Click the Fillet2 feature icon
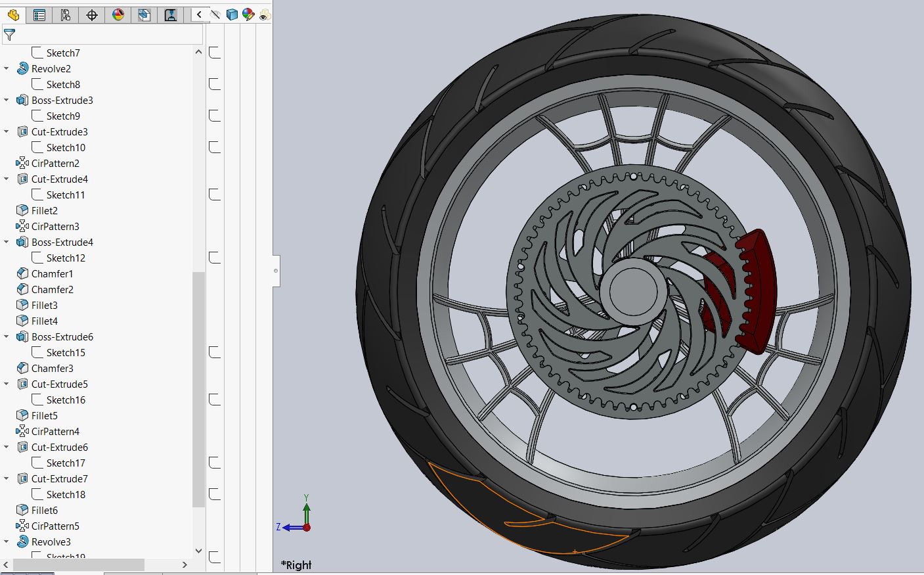Screen dimensions: 924x575 click(22, 210)
